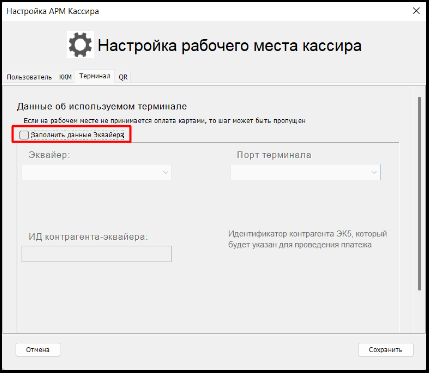Close the Настройка АРМ Кассира window
Image resolution: width=429 pixels, height=373 pixels.
(416, 11)
